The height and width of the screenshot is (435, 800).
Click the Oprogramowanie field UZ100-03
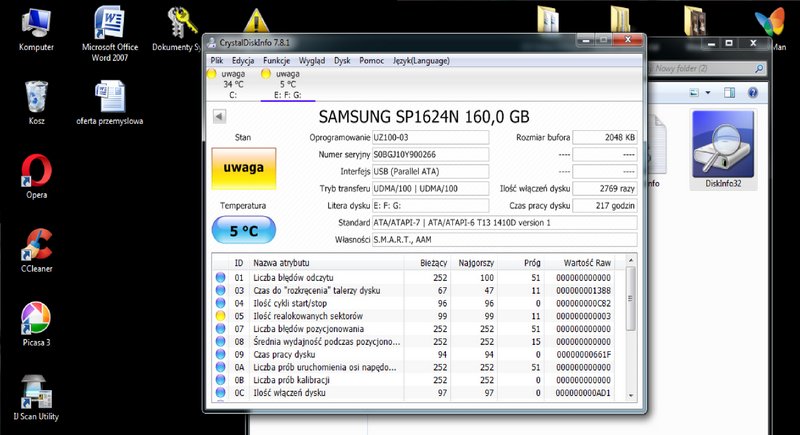point(430,137)
